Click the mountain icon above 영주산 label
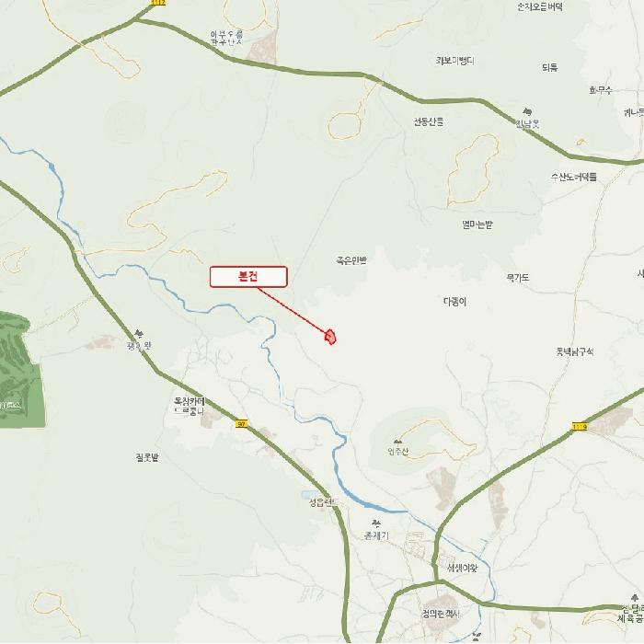The width and height of the screenshot is (644, 644). (x=397, y=442)
